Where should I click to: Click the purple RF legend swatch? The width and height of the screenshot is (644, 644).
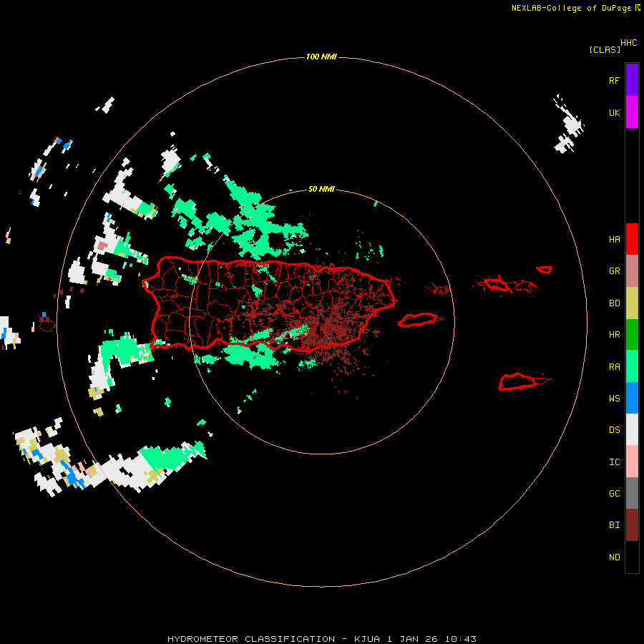coord(632,80)
